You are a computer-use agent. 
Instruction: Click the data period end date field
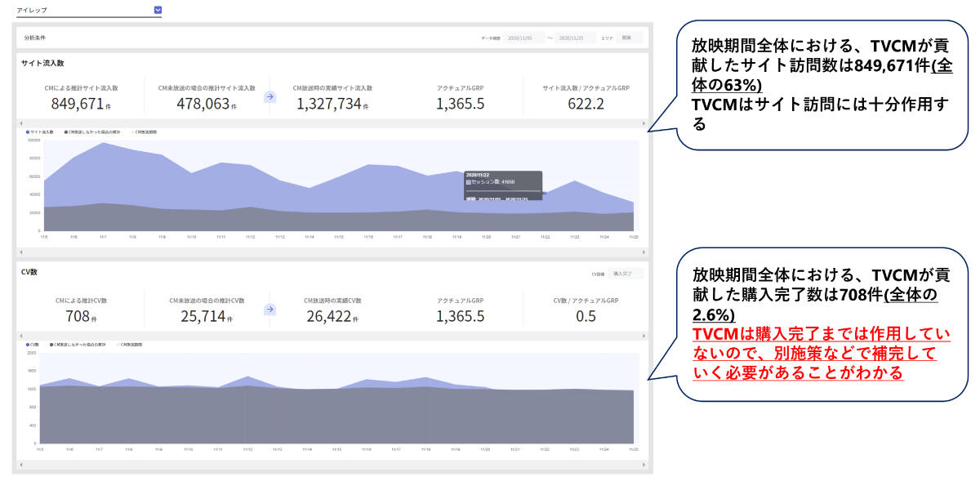click(576, 38)
